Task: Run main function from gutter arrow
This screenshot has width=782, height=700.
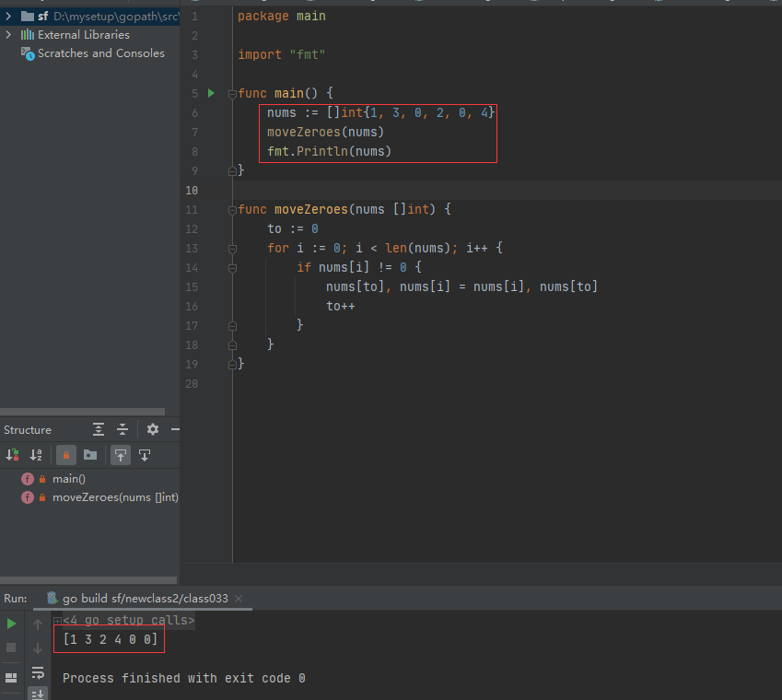Action: 211,93
